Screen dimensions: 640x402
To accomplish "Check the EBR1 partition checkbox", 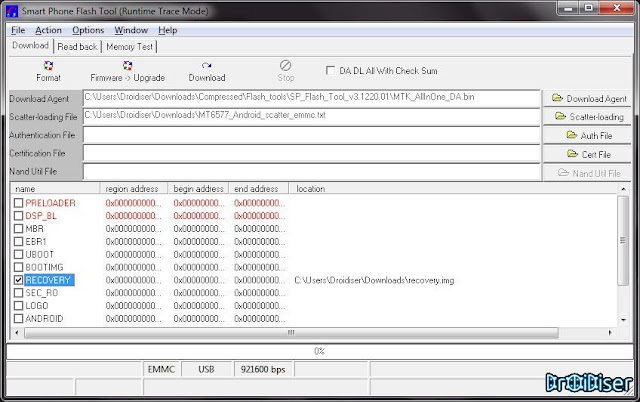I will click(x=18, y=242).
